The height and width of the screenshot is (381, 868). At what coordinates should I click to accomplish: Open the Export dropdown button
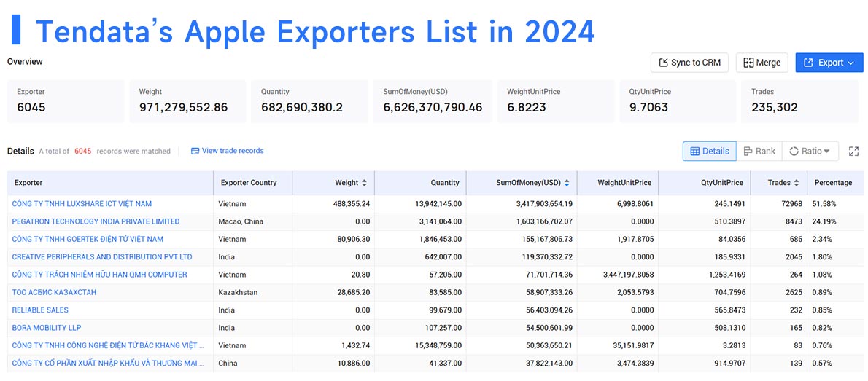(x=829, y=63)
